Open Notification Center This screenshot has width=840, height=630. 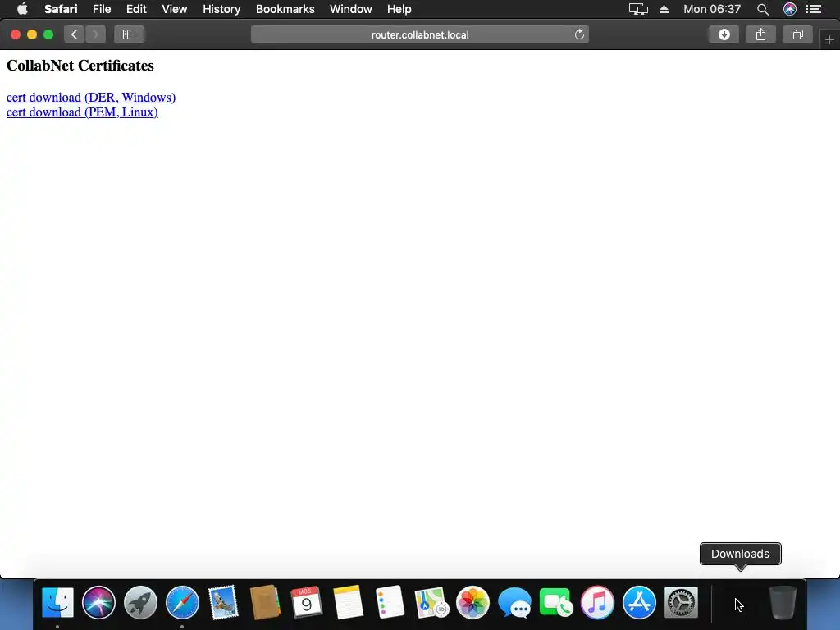[815, 9]
